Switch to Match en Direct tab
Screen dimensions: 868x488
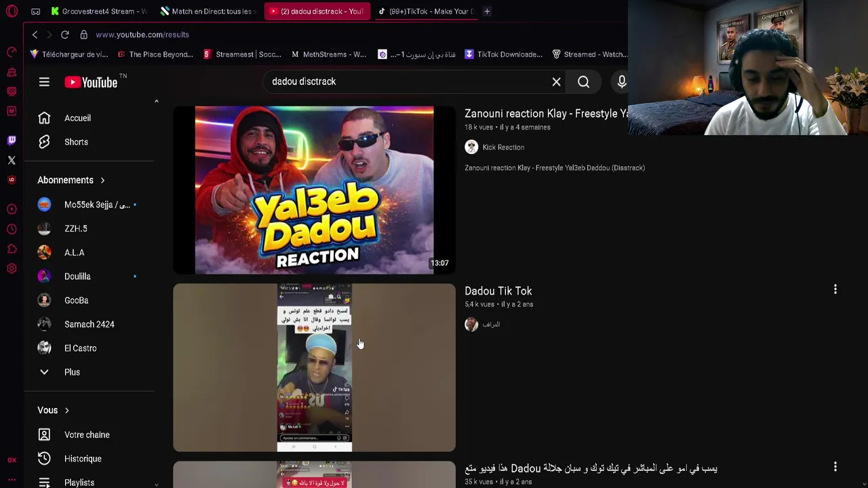pos(208,12)
